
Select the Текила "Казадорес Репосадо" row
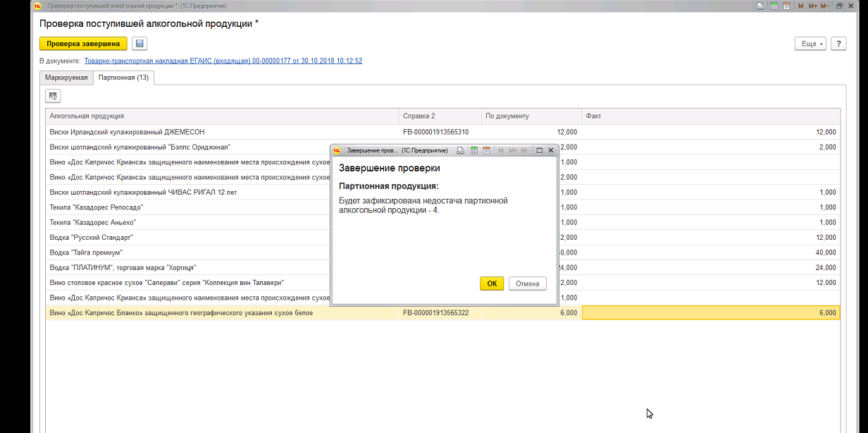(442, 207)
